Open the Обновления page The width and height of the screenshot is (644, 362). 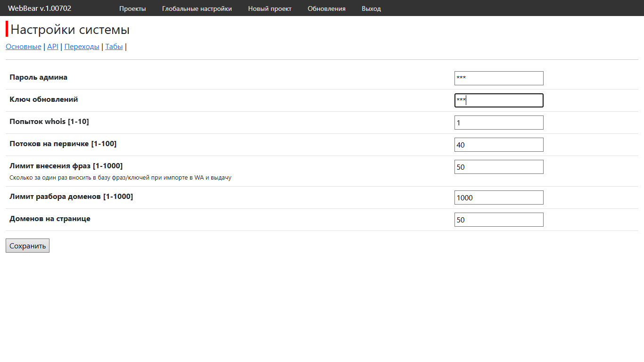pyautogui.click(x=326, y=8)
